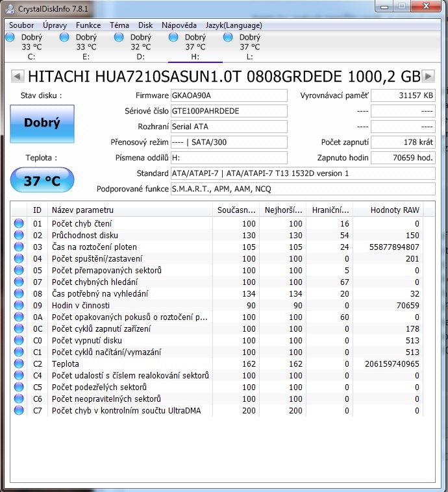The image size is (448, 492).
Task: Select row 'Počet přemapovaných sektorů'
Action: click(218, 270)
